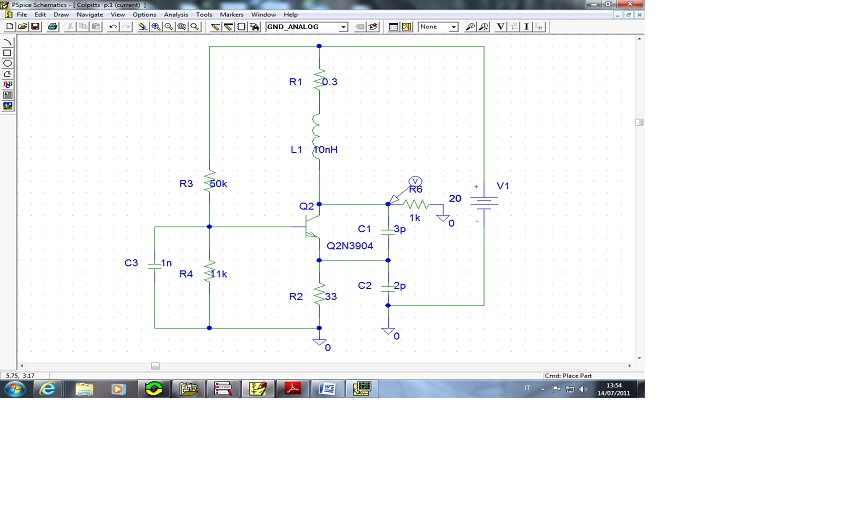Click the R6 1k resistor in schematic
Viewport: 843px width, 507px height.
pos(414,204)
